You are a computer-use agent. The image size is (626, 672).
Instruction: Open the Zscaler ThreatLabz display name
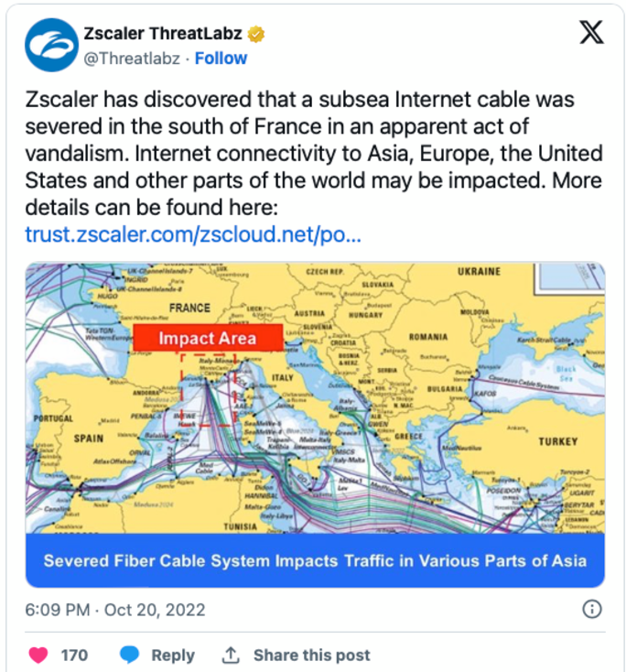[x=162, y=34]
